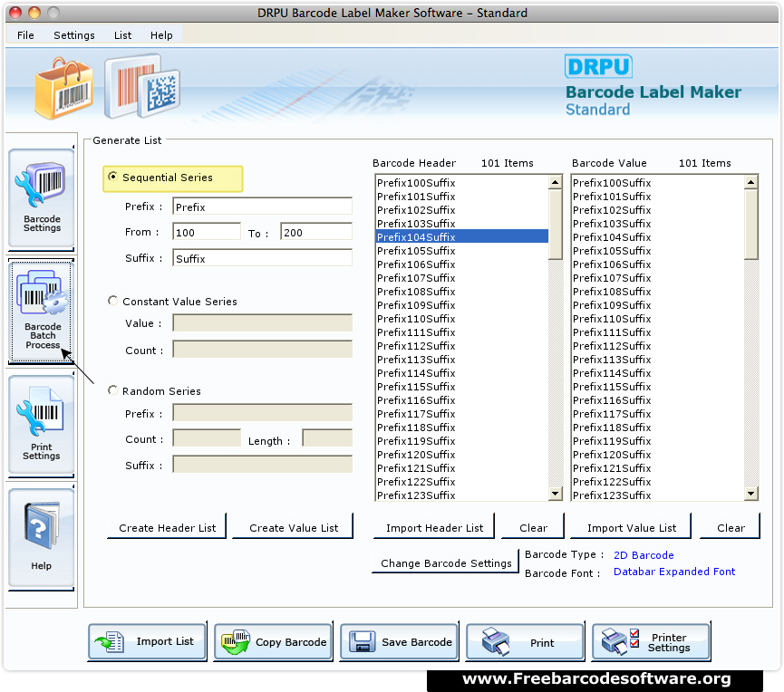784x692 pixels.
Task: Open the File menu
Action: 25,35
